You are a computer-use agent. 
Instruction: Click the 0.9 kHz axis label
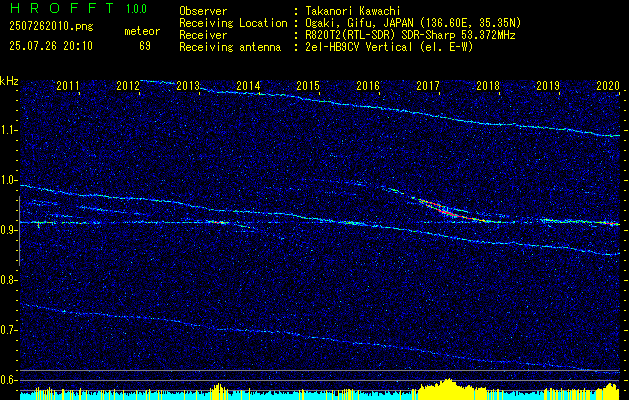coord(8,230)
